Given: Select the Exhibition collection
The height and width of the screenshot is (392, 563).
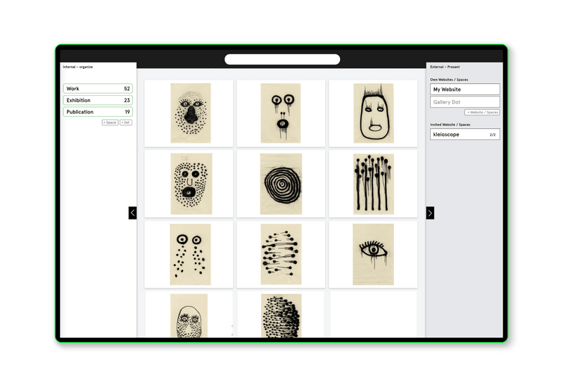Looking at the screenshot, I should [x=98, y=101].
